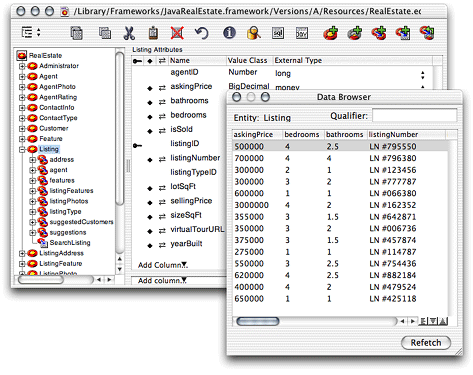Click the entity tree horizontal scrollbar thumb

coord(41,280)
